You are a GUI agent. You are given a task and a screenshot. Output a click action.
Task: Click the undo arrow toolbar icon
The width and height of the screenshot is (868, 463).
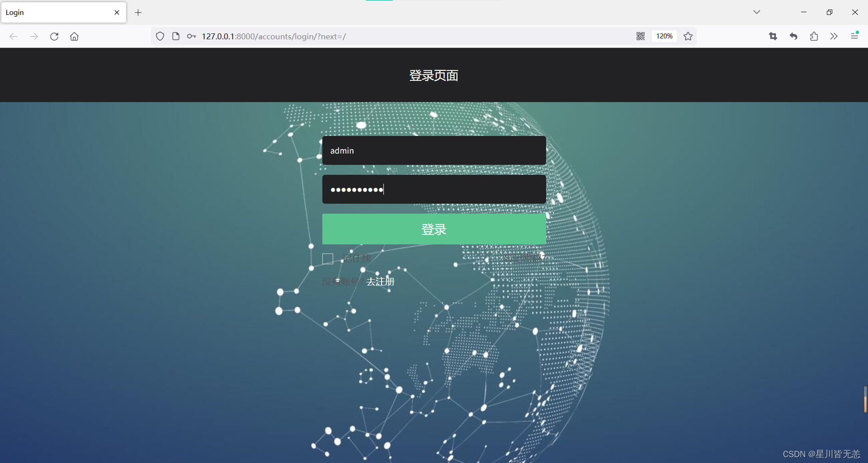point(793,36)
